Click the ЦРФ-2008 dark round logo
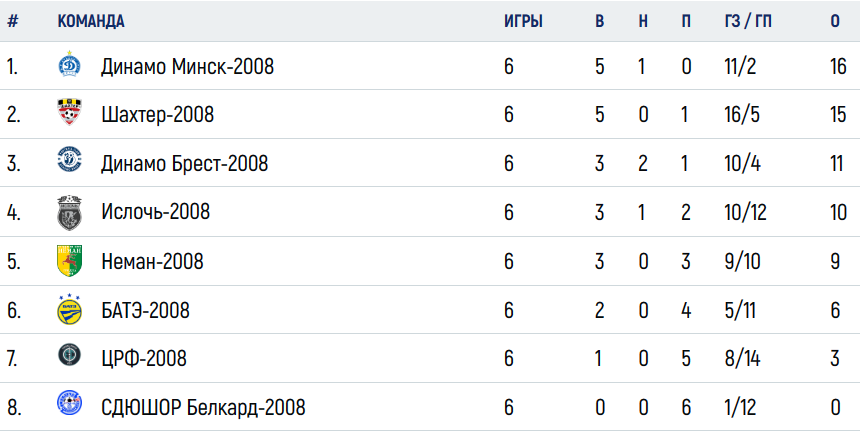Viewport: 860px width, 437px height. [70, 355]
